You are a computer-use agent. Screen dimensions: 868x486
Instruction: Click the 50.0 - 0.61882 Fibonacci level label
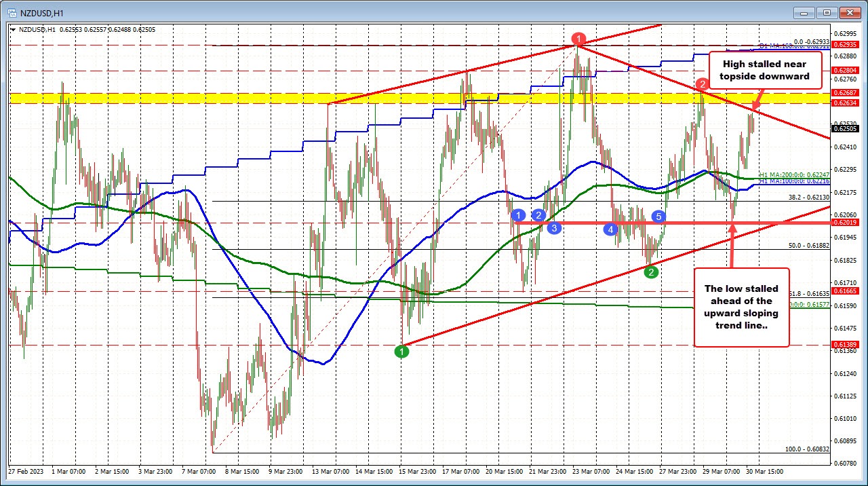[x=808, y=245]
